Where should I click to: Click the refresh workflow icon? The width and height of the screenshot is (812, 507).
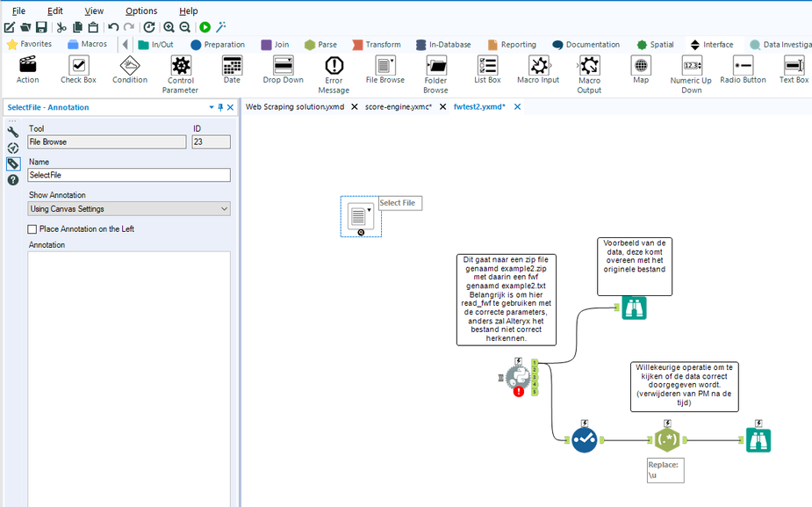pyautogui.click(x=149, y=27)
